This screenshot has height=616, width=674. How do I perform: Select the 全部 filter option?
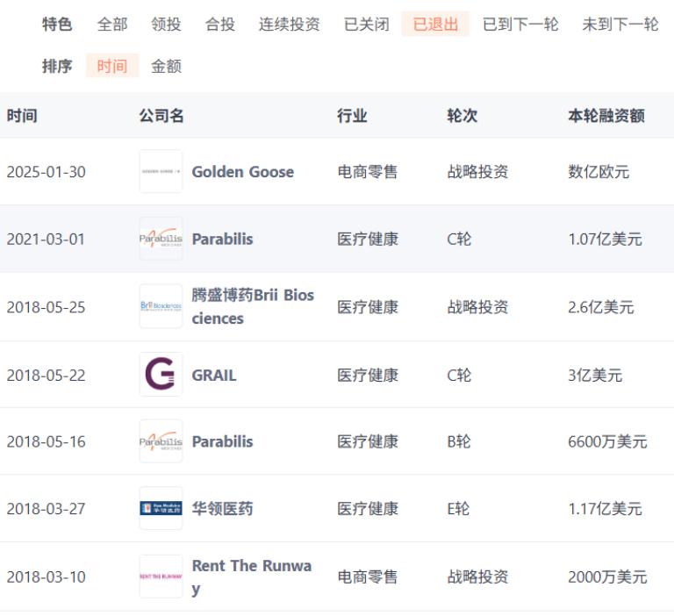coord(112,24)
